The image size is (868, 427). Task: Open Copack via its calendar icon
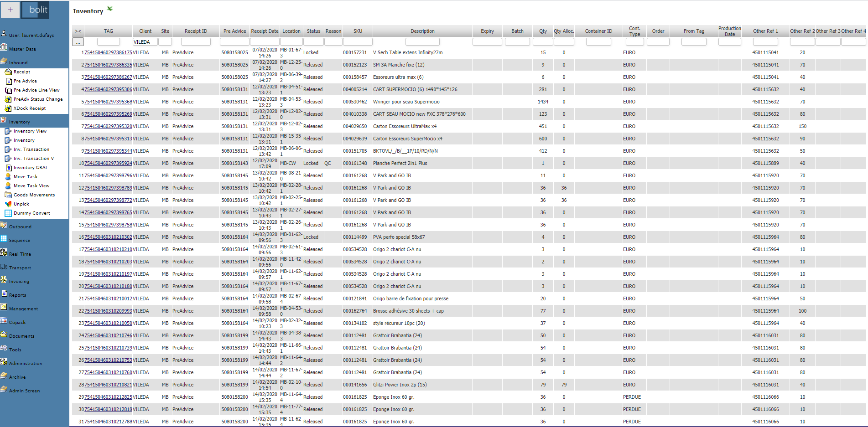(4, 320)
